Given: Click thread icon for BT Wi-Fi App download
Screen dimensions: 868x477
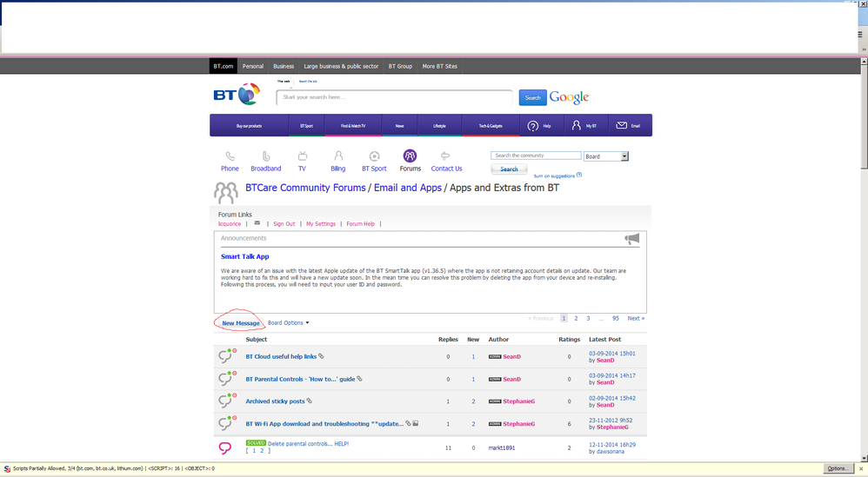Looking at the screenshot, I should [x=226, y=423].
